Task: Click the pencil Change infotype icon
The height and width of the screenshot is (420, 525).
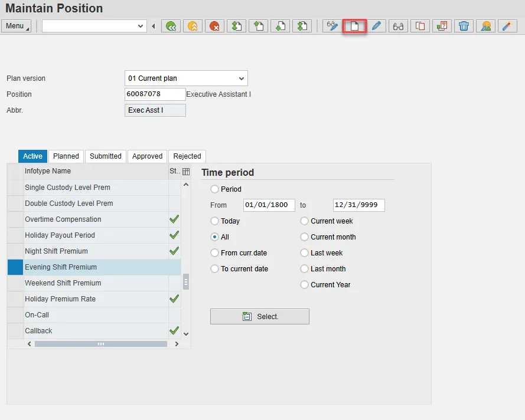Action: click(x=377, y=26)
